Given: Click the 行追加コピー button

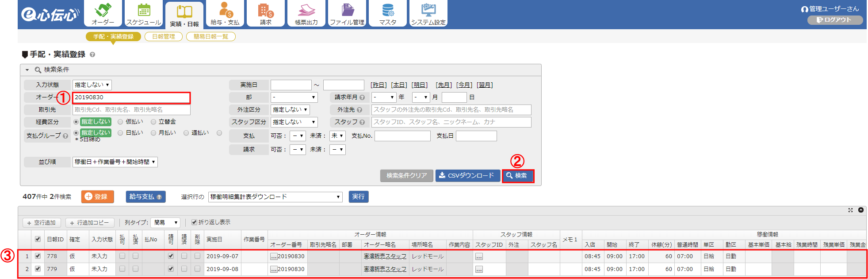Looking at the screenshot, I should [x=90, y=223].
